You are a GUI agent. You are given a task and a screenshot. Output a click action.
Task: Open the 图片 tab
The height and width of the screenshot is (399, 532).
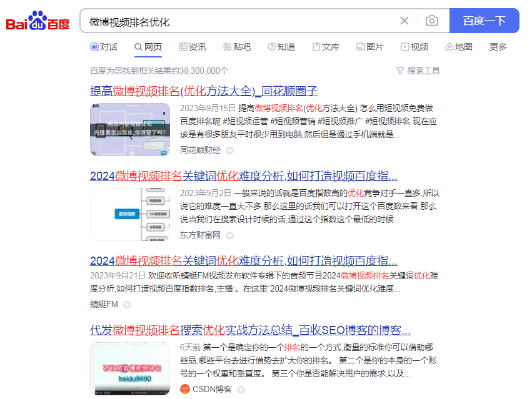[370, 47]
